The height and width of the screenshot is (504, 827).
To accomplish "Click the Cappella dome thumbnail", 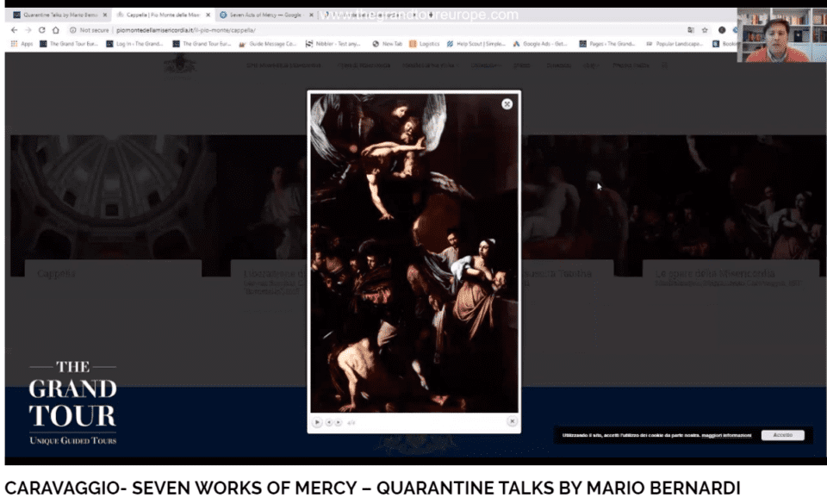I will 114,197.
